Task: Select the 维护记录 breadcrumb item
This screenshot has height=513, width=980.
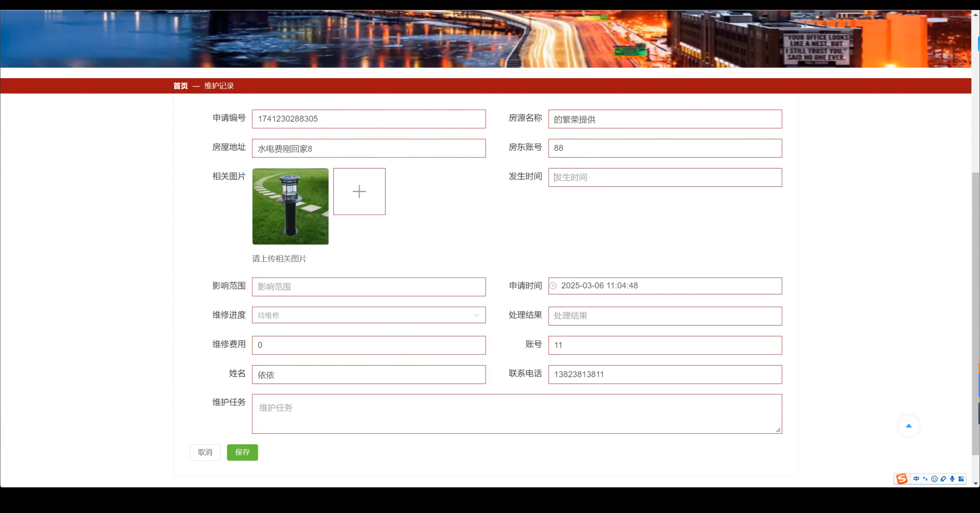Action: pyautogui.click(x=219, y=85)
